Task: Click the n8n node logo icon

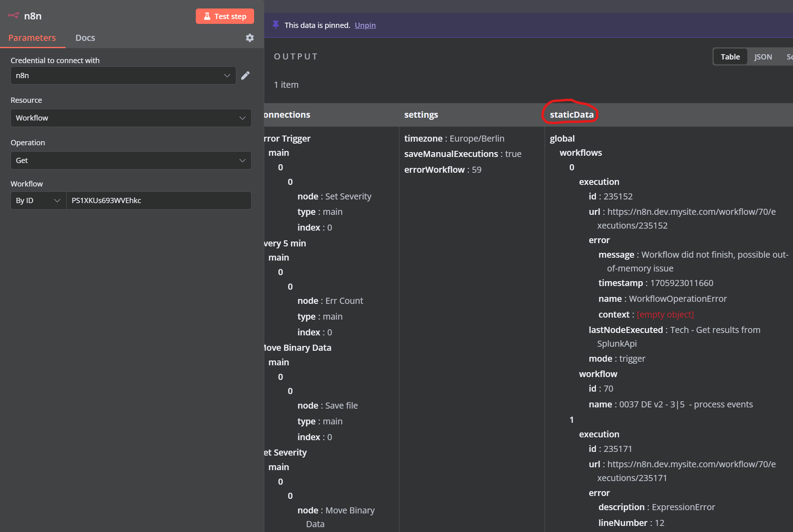Action: 13,16
